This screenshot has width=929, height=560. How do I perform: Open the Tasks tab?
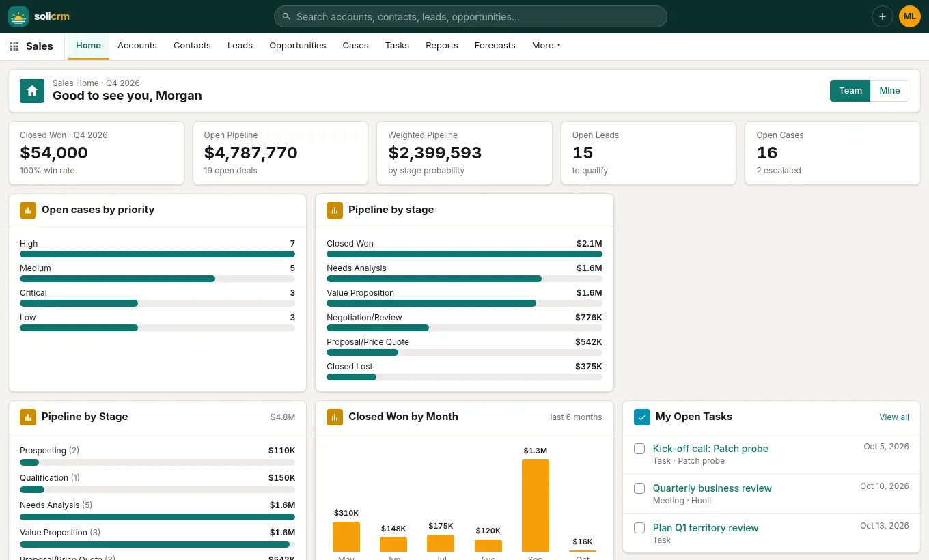(397, 46)
